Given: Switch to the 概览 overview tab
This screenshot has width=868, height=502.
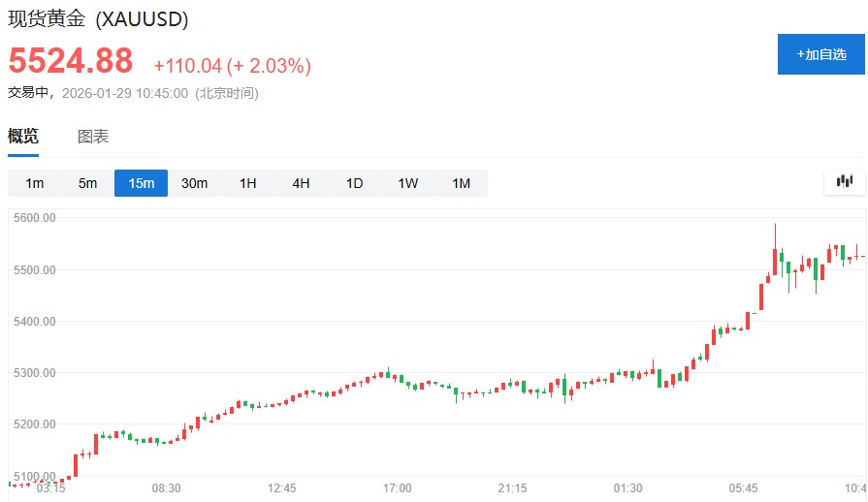Looking at the screenshot, I should point(23,137).
